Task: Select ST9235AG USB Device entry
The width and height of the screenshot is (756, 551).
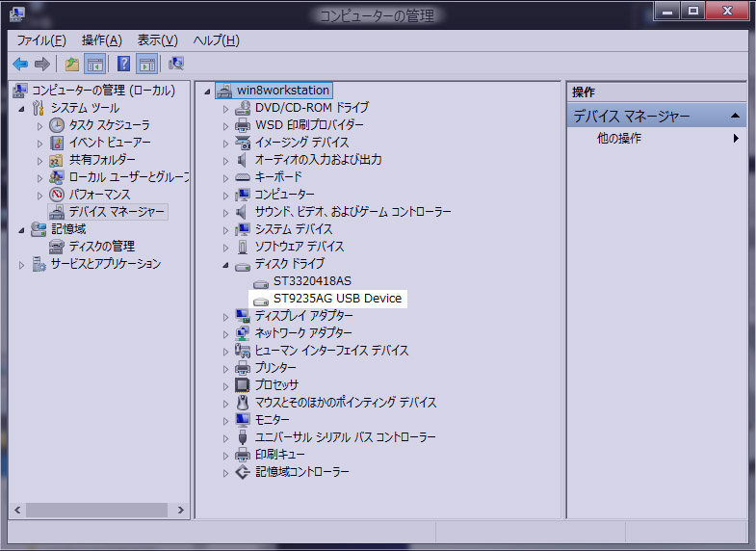Action: [x=337, y=299]
